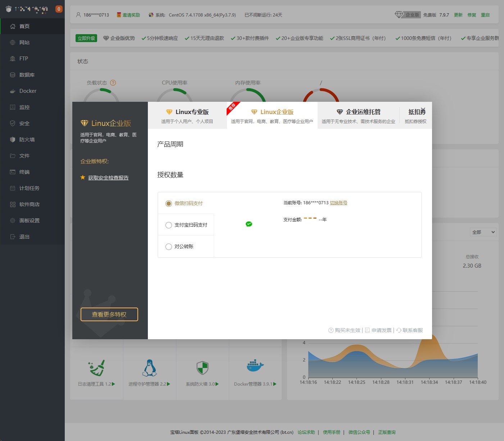This screenshot has width=504, height=441.
Task: Switch to the Linux企业版 tab
Action: pyautogui.click(x=272, y=116)
